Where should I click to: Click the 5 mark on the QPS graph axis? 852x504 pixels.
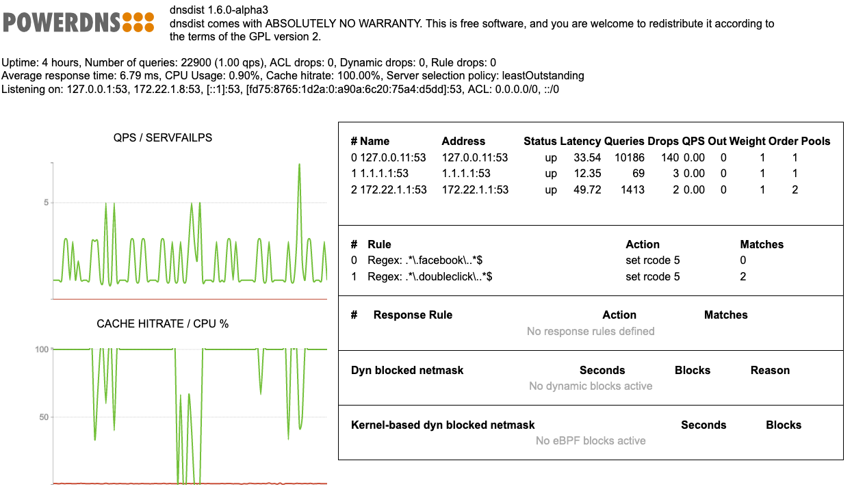(x=45, y=203)
